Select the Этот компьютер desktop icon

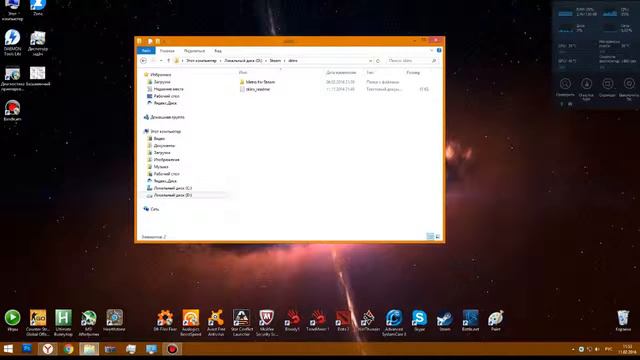click(x=12, y=10)
